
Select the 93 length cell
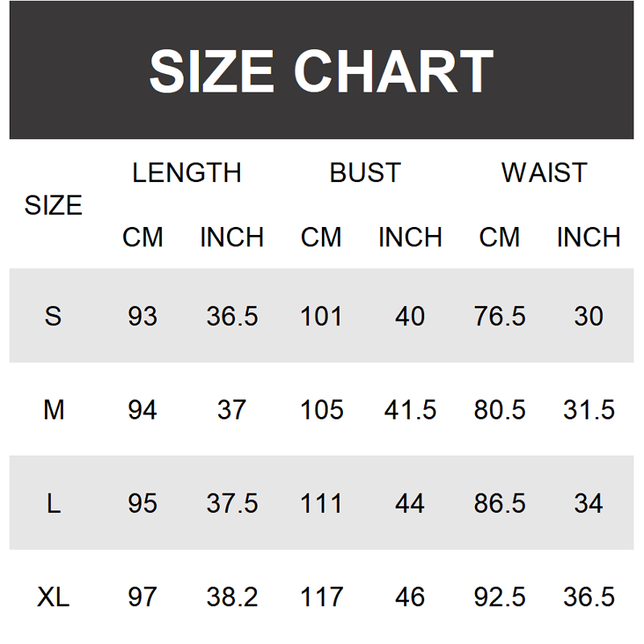click(142, 316)
